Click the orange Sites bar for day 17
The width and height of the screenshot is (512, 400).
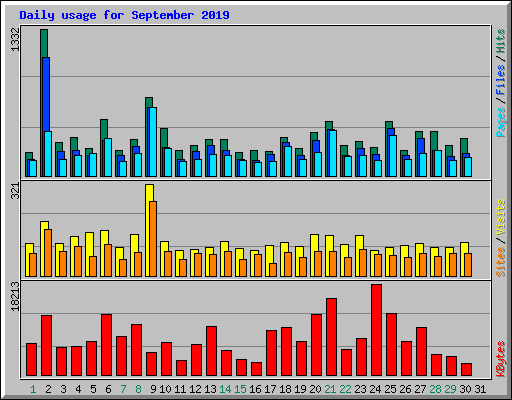[x=273, y=270]
